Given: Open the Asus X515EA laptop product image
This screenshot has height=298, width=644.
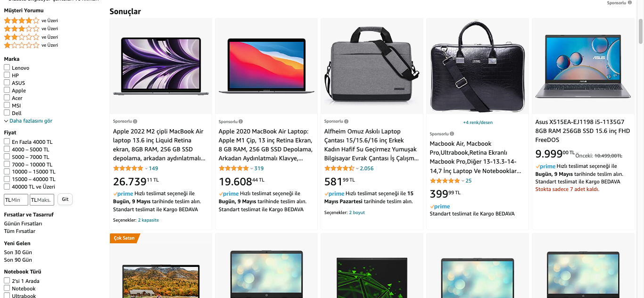Looking at the screenshot, I should [583, 66].
